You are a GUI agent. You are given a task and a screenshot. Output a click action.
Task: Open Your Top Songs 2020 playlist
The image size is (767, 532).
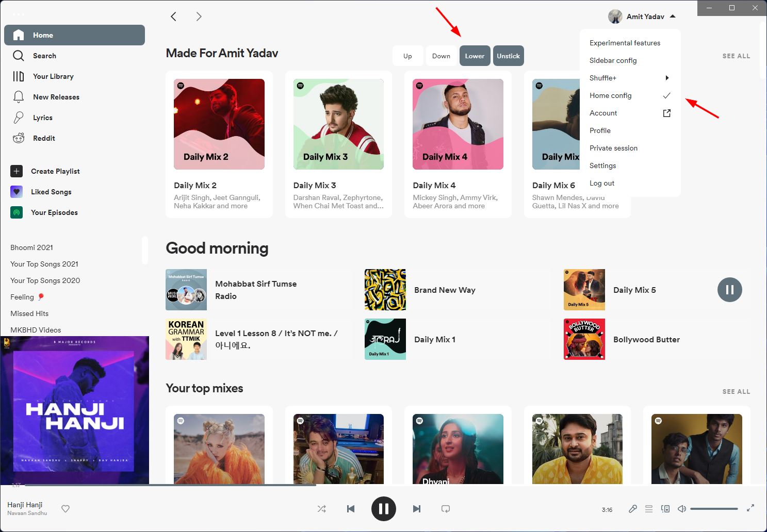pyautogui.click(x=45, y=280)
